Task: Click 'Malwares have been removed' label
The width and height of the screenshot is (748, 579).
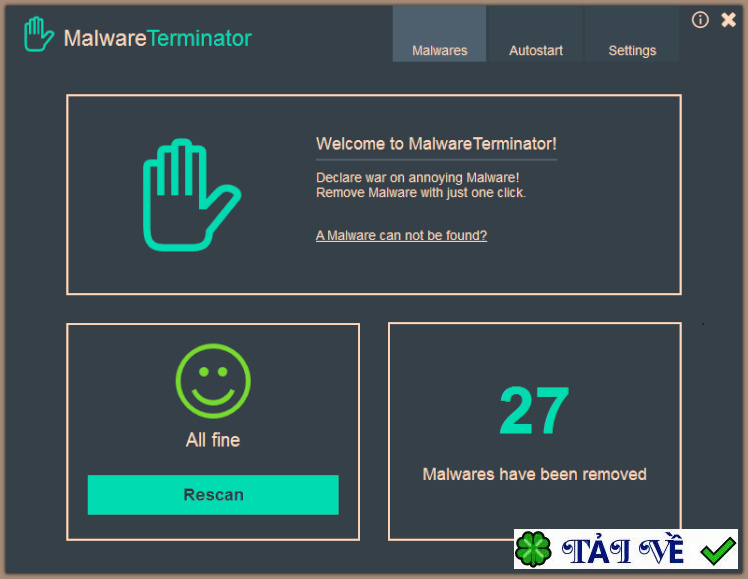Action: pos(534,474)
